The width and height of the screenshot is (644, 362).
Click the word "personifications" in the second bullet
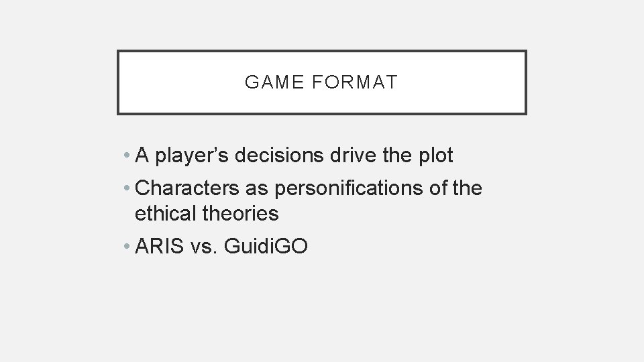(349, 189)
